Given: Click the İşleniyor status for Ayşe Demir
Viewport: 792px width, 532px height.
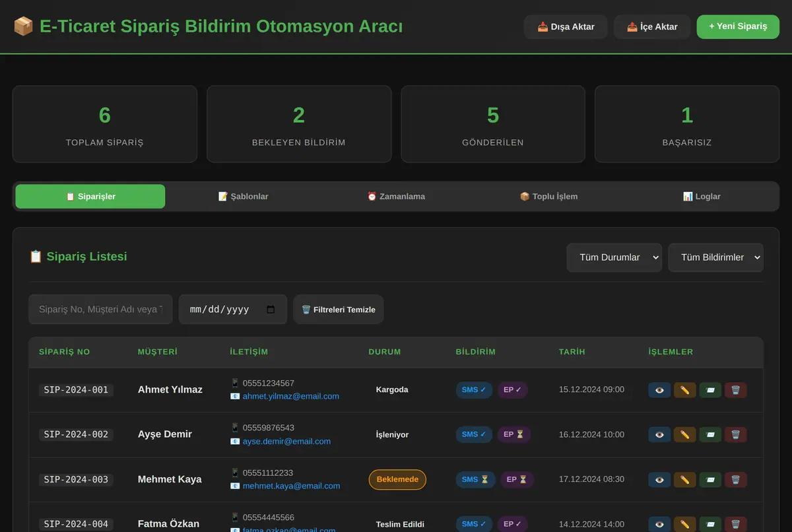Looking at the screenshot, I should pyautogui.click(x=392, y=434).
